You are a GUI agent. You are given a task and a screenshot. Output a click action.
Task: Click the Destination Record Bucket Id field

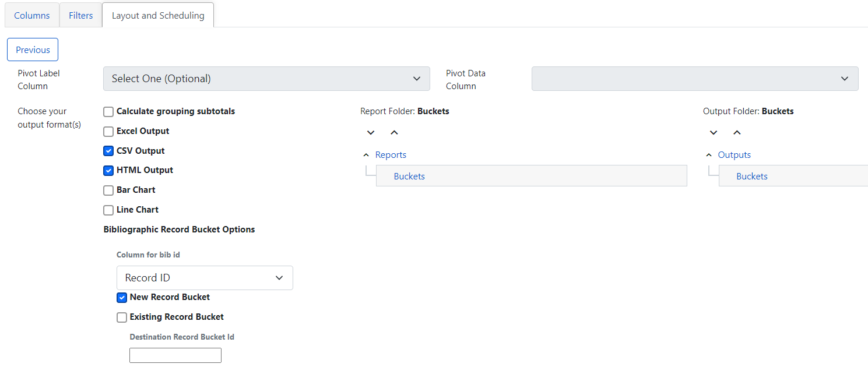[175, 355]
